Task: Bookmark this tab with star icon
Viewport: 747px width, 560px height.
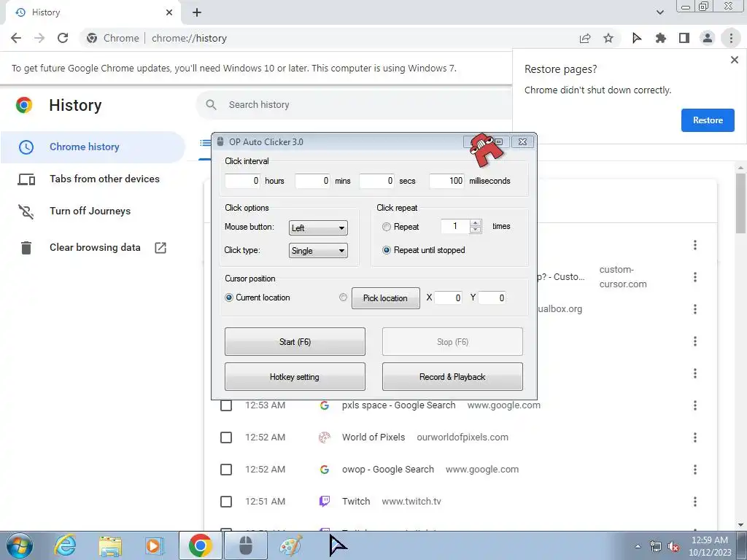Action: point(608,38)
